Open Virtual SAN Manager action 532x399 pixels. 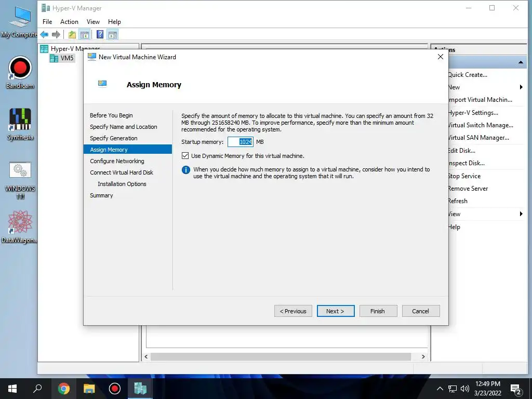478,138
